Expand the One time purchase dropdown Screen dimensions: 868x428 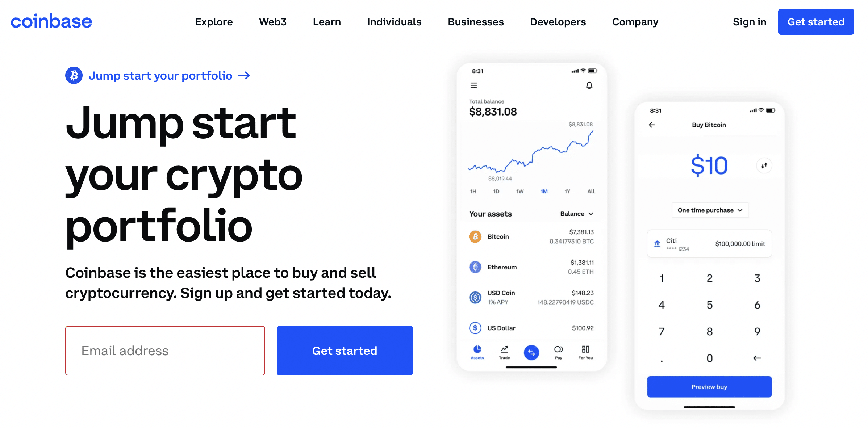(x=710, y=211)
